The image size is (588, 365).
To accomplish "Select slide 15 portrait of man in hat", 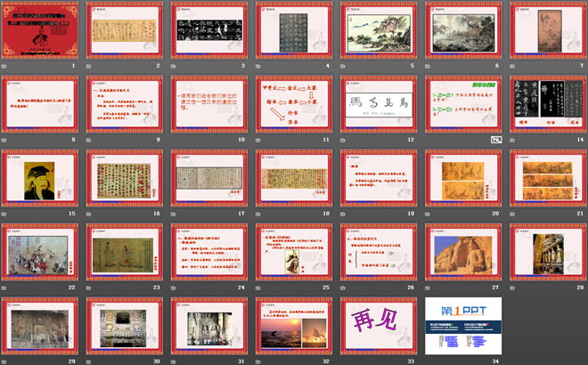I will 40,178.
